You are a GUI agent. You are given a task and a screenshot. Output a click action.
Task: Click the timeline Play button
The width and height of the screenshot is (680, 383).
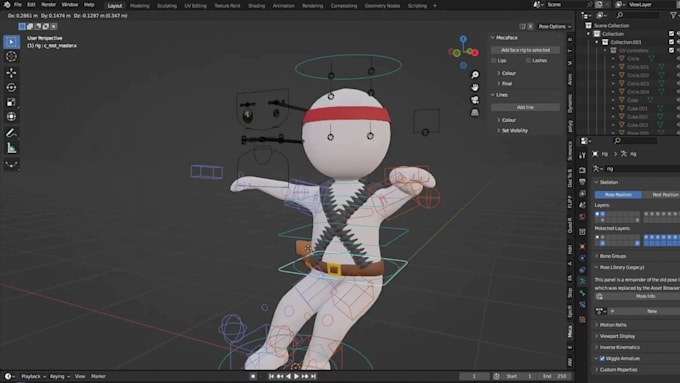296,376
